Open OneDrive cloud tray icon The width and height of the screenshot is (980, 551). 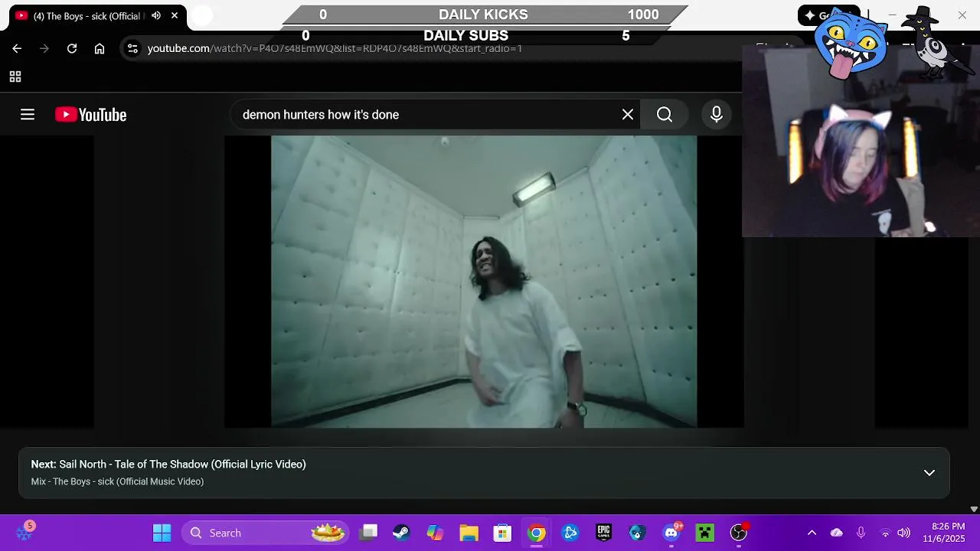(836, 533)
